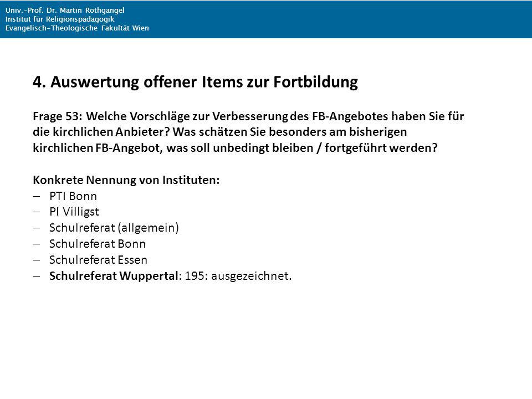Click bold 'Schulreferat Wuppertal' text
The height and width of the screenshot is (399, 532).
click(x=113, y=276)
